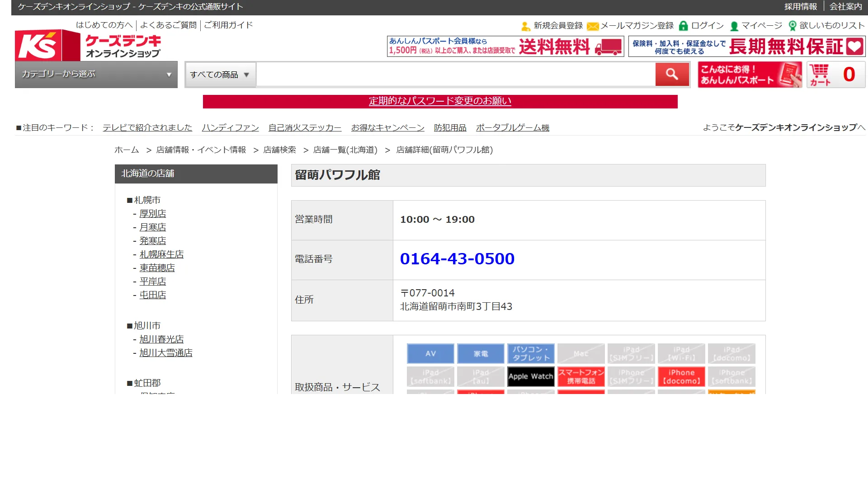The image size is (868, 488).
Task: Click the address text 北海道留萌市南町3丁目43
Action: pyautogui.click(x=456, y=307)
